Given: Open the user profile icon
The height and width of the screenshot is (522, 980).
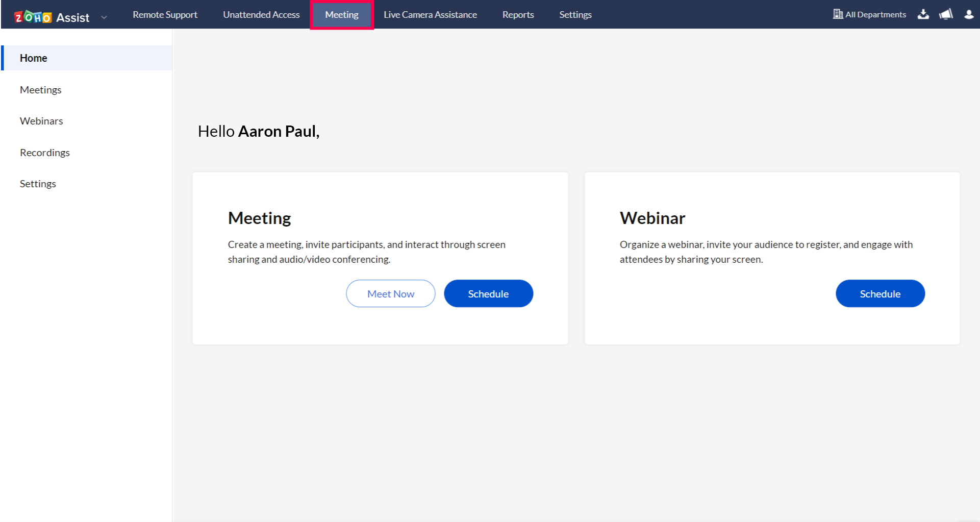Looking at the screenshot, I should (968, 14).
